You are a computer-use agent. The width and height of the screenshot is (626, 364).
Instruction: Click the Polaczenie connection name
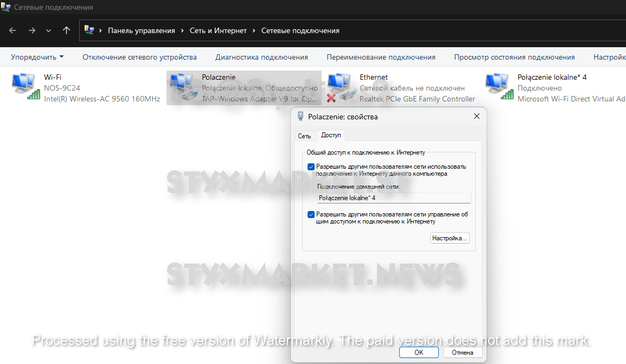click(x=219, y=77)
